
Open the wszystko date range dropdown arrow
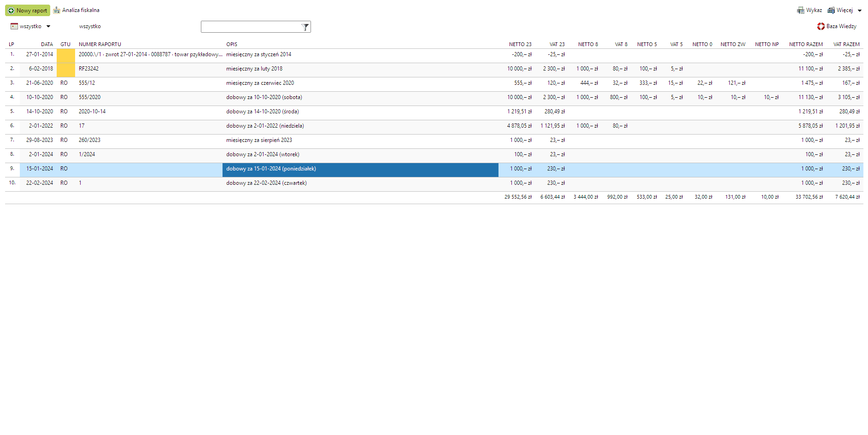pos(48,26)
